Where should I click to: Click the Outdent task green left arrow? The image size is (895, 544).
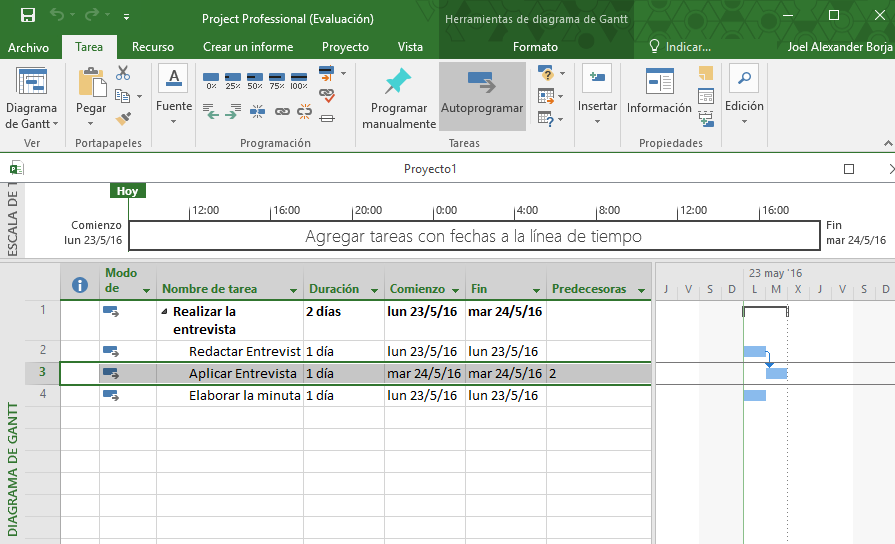(x=211, y=113)
